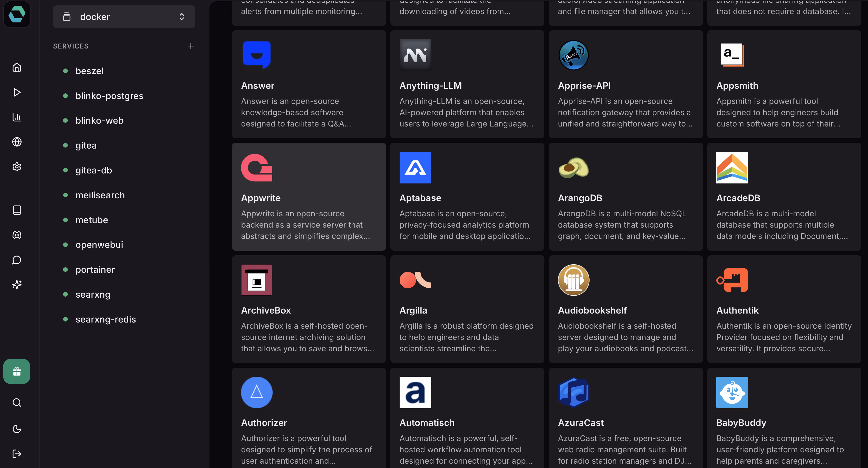Open the searxng-redis service entry
The height and width of the screenshot is (468, 868).
[105, 319]
